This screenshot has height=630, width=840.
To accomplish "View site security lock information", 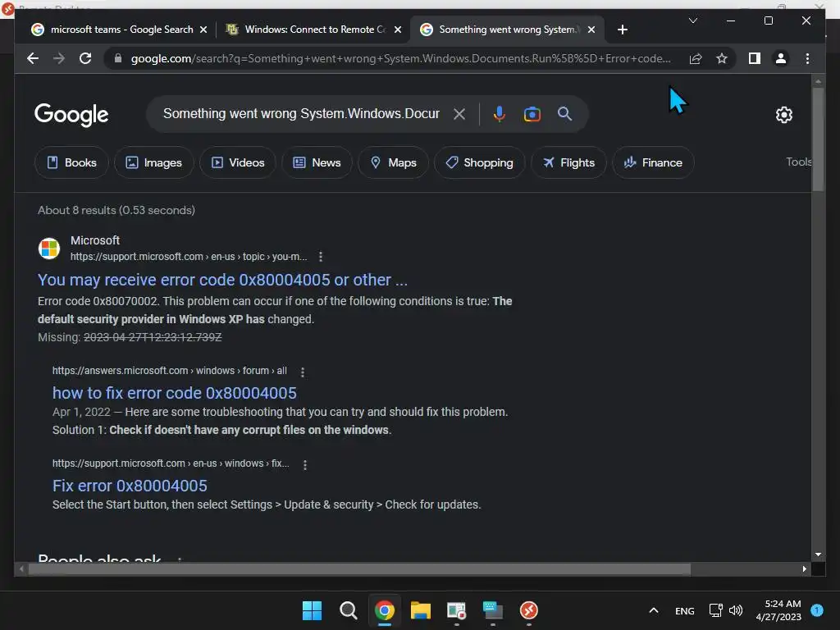I will point(118,58).
